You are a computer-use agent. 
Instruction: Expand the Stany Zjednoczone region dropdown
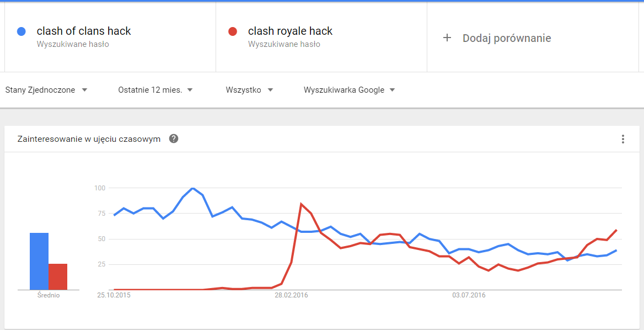[x=46, y=90]
